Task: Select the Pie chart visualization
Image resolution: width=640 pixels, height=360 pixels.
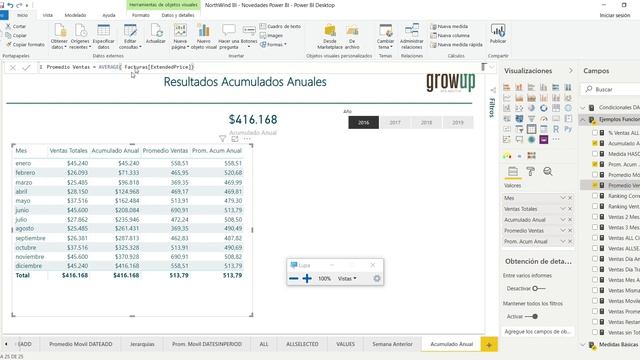Action: point(531,108)
